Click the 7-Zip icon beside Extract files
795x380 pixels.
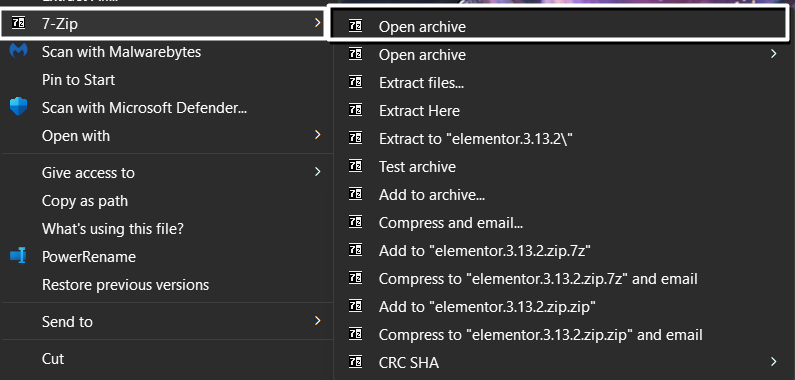click(x=355, y=83)
